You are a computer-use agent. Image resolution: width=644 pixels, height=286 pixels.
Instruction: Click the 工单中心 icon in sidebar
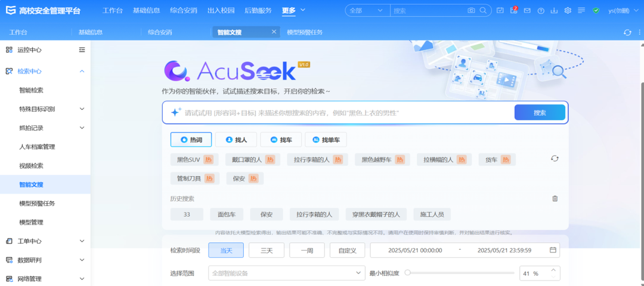tap(8, 241)
